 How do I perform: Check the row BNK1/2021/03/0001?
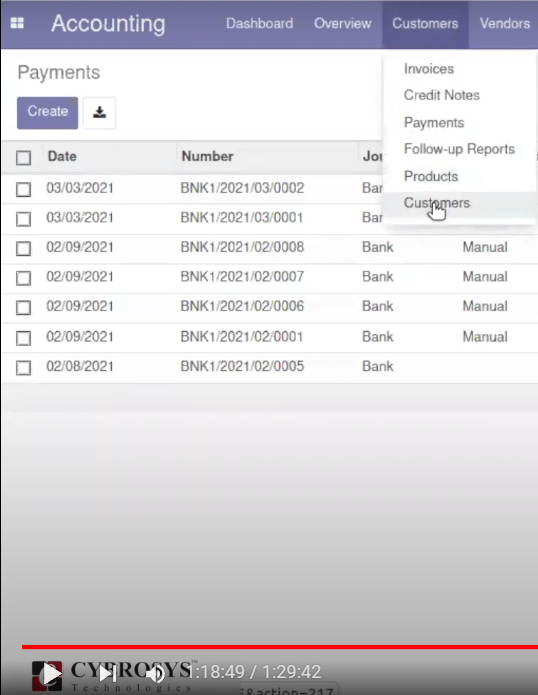click(x=23, y=219)
